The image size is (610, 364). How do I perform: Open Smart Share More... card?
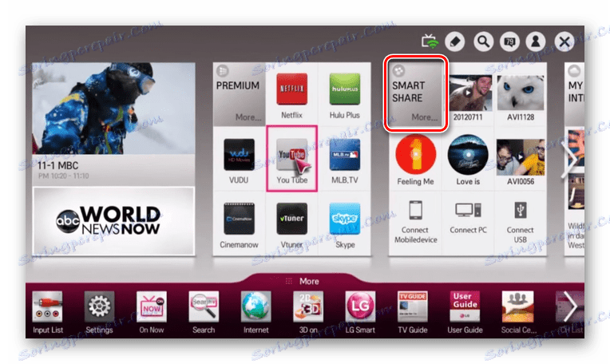click(x=415, y=93)
